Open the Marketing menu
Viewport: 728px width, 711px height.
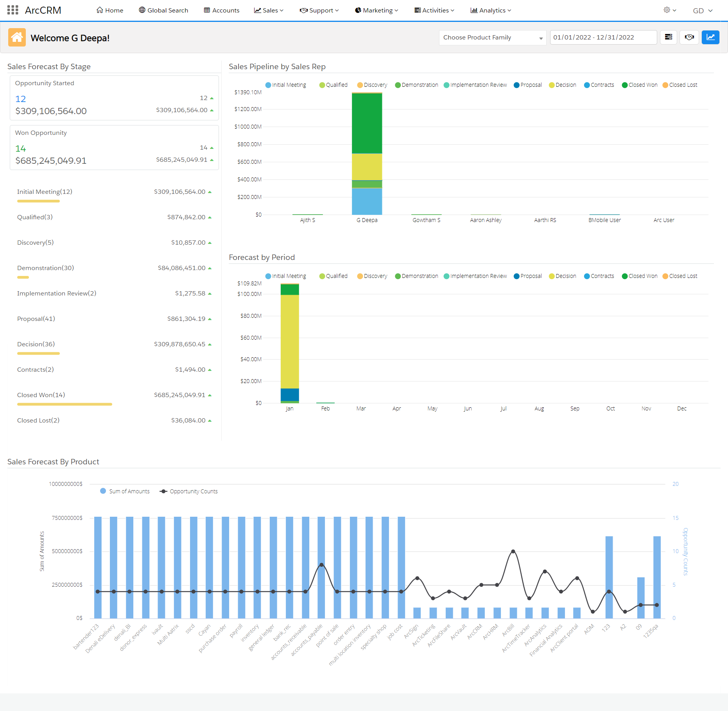(377, 10)
